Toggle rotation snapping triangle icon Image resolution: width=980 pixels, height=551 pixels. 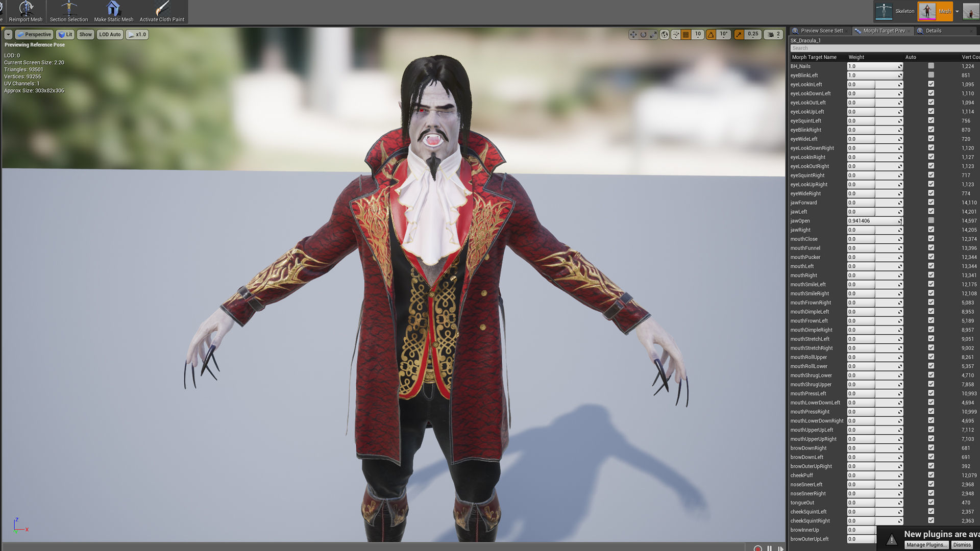point(710,35)
